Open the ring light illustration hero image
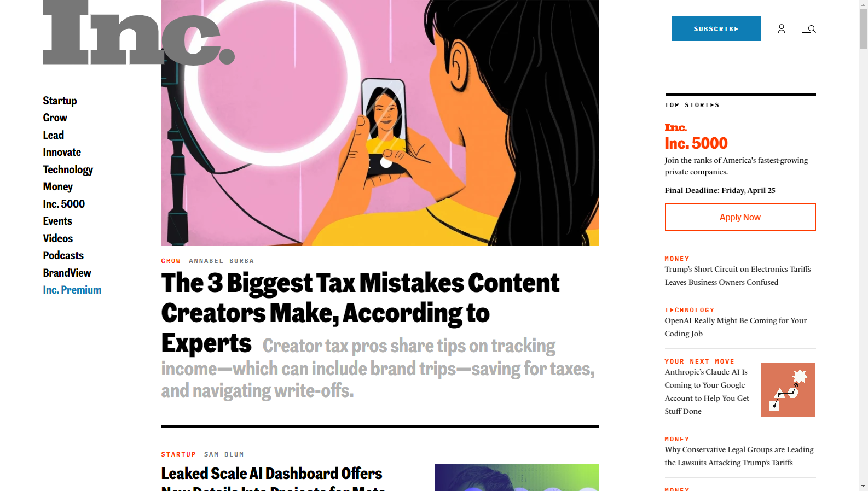868x491 pixels. click(380, 123)
